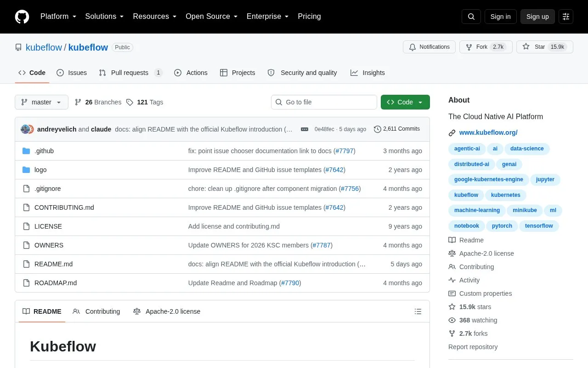The width and height of the screenshot is (588, 368).
Task: Click the ellipsis commit message expander
Action: click(305, 129)
